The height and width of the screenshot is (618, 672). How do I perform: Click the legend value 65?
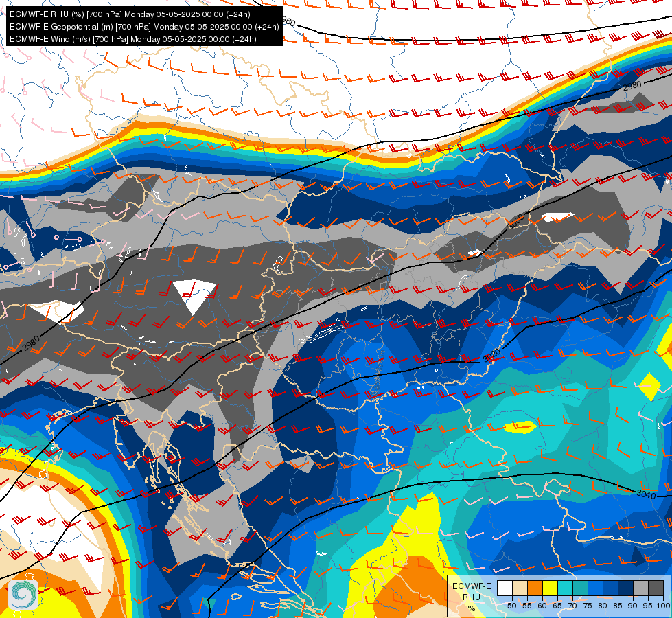pyautogui.click(x=557, y=606)
